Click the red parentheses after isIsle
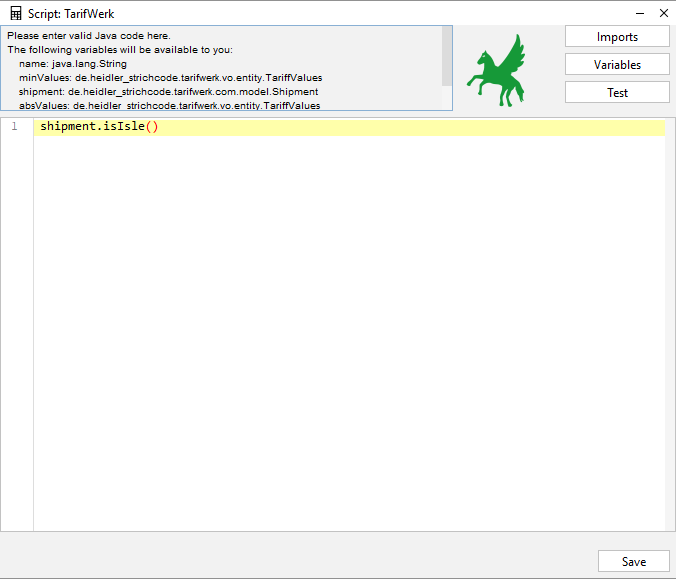This screenshot has width=676, height=579. click(x=152, y=127)
